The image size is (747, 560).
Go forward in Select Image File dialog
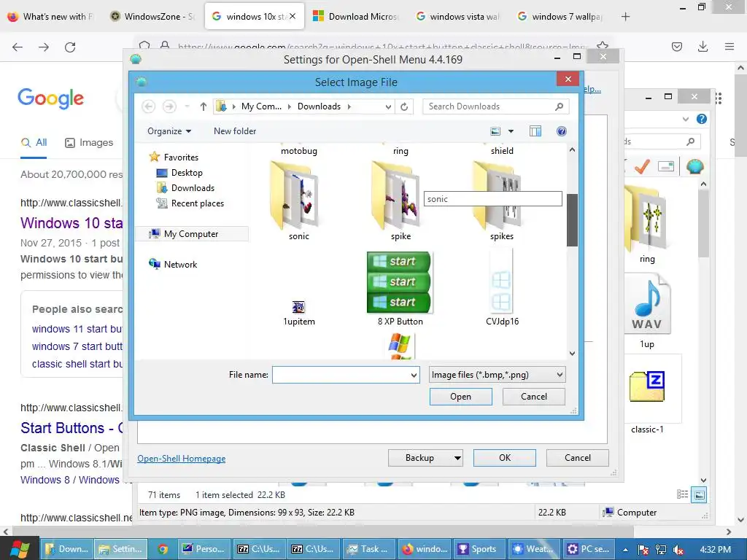click(169, 106)
